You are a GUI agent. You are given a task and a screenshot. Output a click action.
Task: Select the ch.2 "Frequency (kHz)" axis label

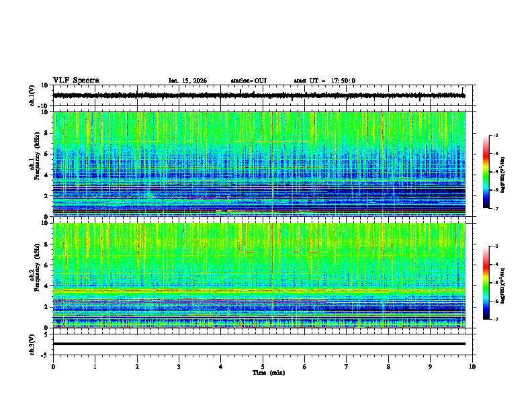click(37, 267)
